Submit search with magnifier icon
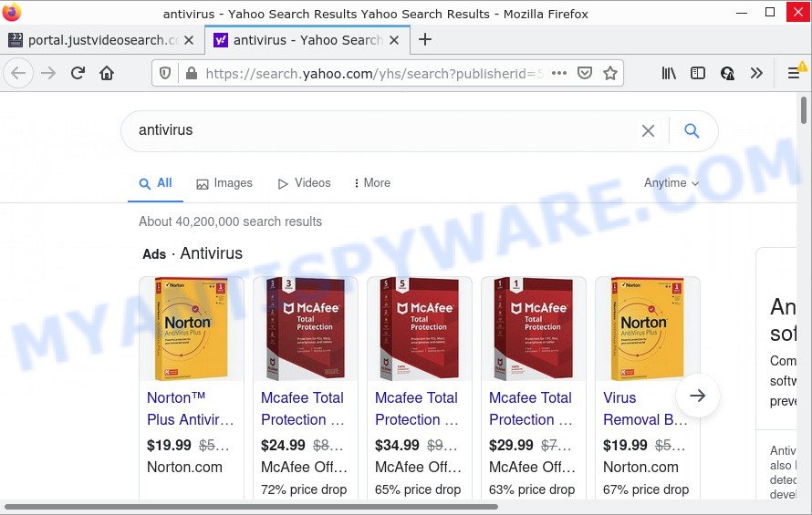This screenshot has width=812, height=515. (692, 130)
